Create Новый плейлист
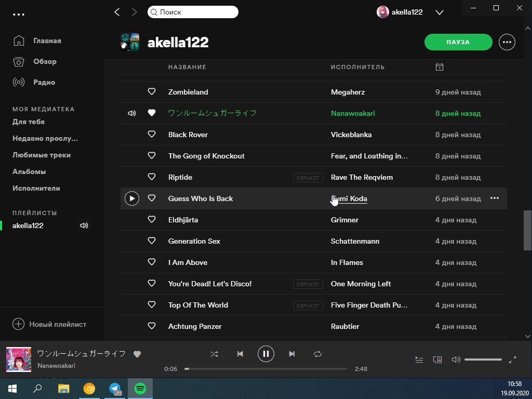Viewport: 532px width, 399px height. pyautogui.click(x=49, y=324)
